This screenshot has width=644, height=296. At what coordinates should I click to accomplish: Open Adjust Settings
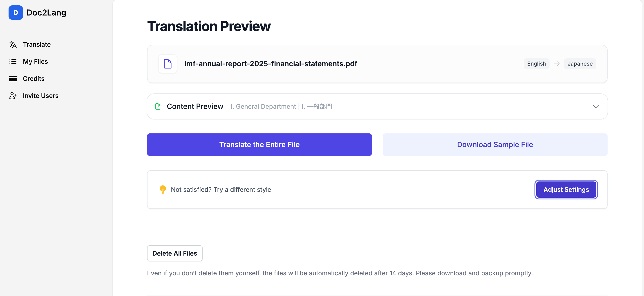pyautogui.click(x=566, y=190)
